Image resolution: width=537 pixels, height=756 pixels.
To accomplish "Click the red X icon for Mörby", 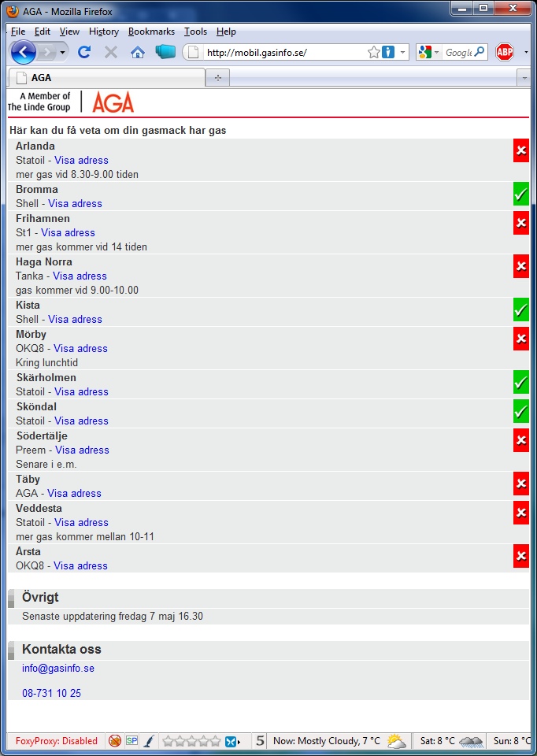I will point(521,339).
